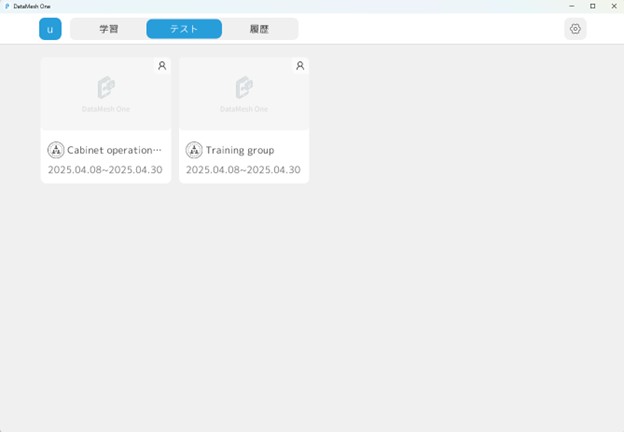The height and width of the screenshot is (432, 624).
Task: Click date range under Training group
Action: pyautogui.click(x=243, y=170)
